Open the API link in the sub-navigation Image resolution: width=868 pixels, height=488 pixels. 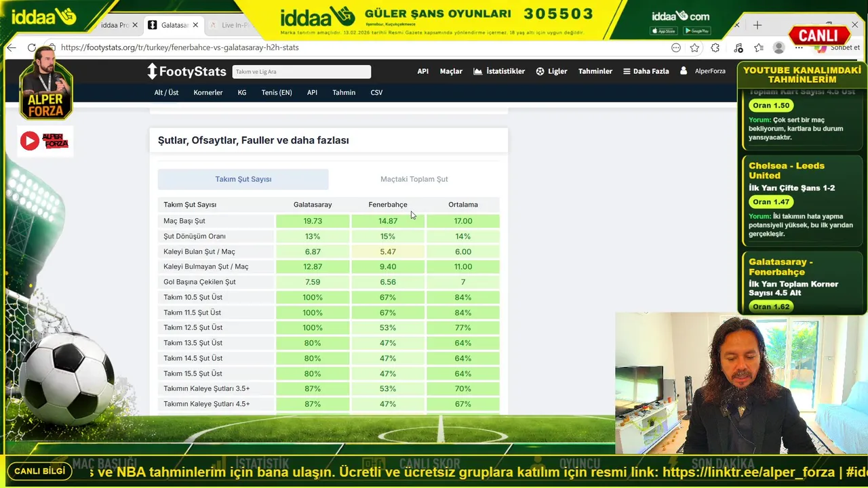[312, 92]
